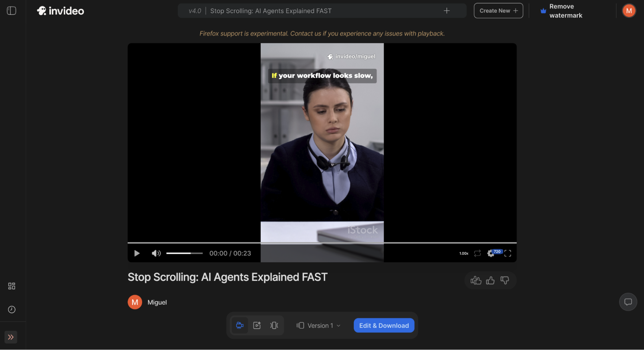Open the dashboard grid icon in sidebar
Screen dimensions: 644x350
point(12,285)
